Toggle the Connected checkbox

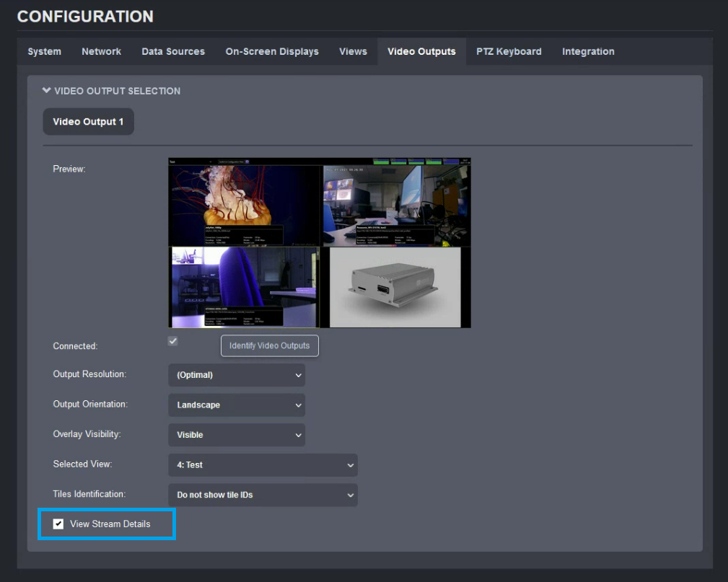(x=172, y=341)
